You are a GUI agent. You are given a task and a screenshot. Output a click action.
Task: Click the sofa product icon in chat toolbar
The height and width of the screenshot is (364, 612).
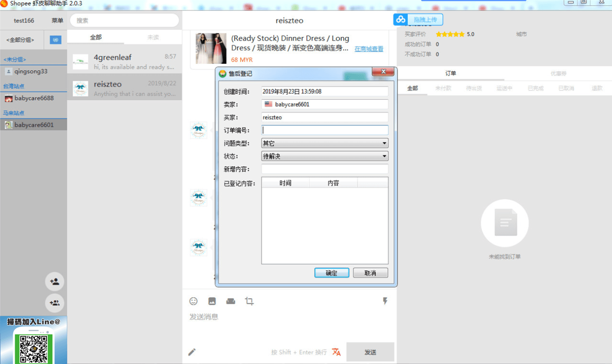(231, 301)
